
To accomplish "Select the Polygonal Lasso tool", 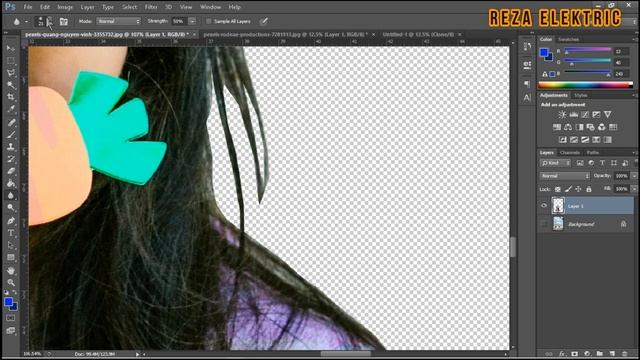I will coord(11,73).
